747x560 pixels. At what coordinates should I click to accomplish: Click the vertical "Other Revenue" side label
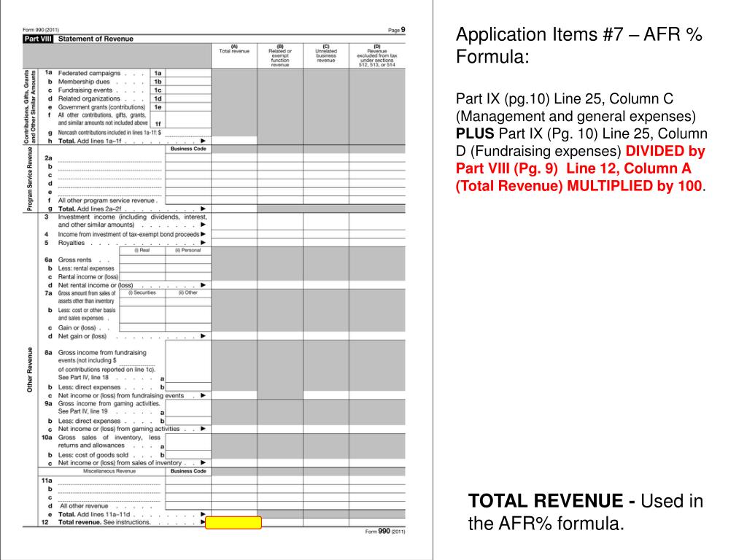point(29,370)
